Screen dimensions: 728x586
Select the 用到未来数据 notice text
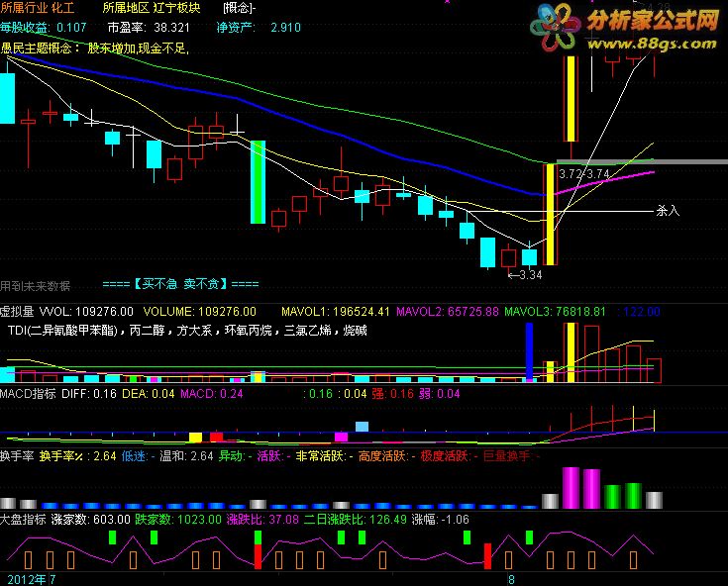click(36, 286)
